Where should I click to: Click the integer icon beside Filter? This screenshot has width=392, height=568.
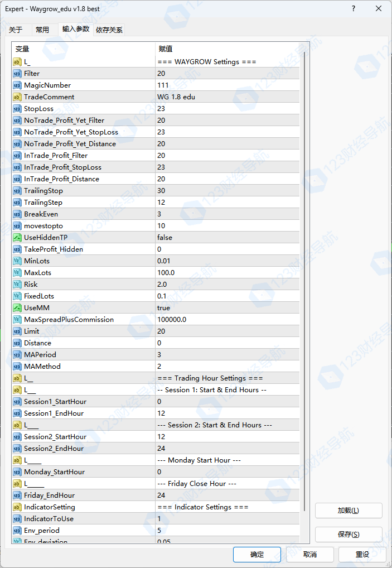17,74
